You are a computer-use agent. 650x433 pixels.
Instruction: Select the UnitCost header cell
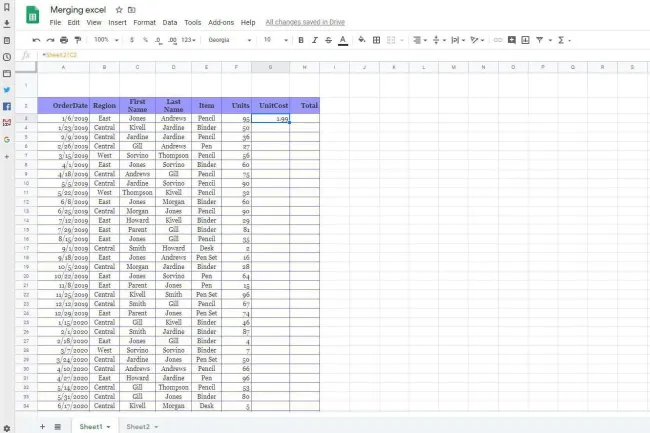270,105
